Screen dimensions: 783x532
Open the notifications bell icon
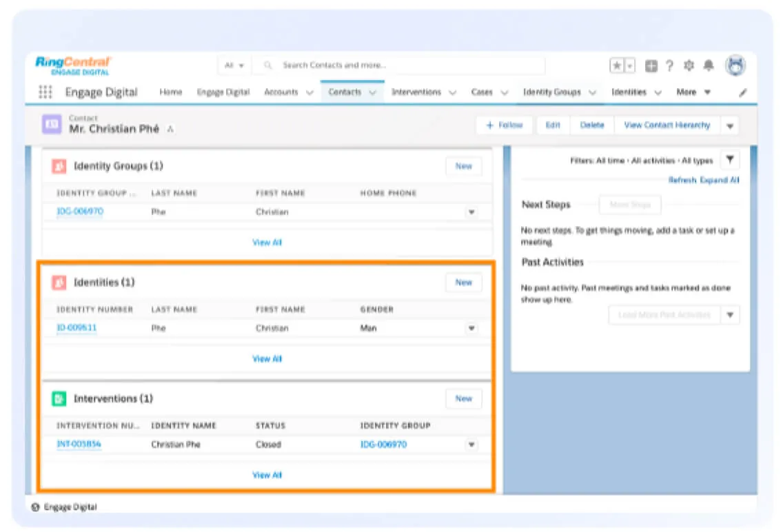click(708, 65)
